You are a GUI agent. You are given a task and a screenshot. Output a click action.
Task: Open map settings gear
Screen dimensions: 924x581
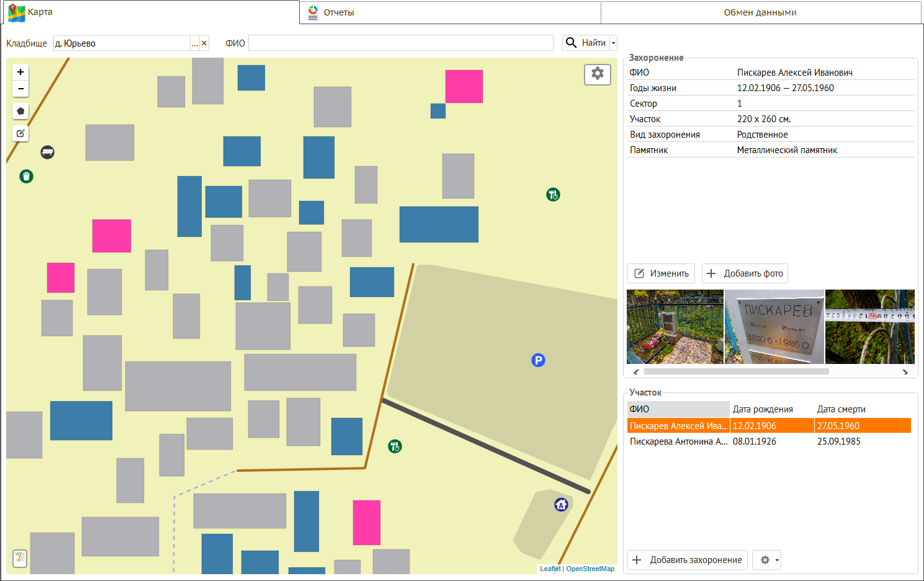click(598, 74)
